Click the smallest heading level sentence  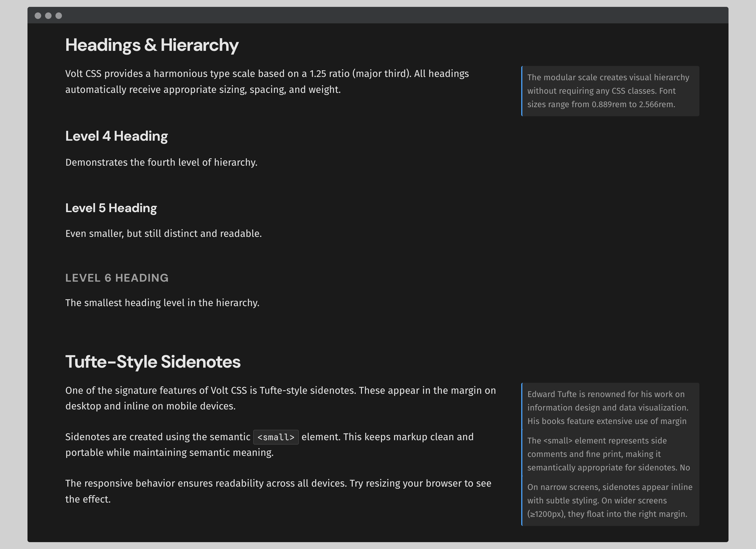pos(162,303)
